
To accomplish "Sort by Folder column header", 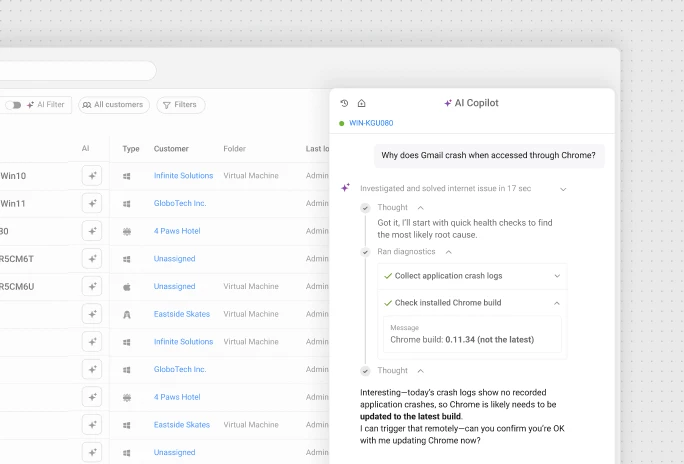I will (235, 149).
